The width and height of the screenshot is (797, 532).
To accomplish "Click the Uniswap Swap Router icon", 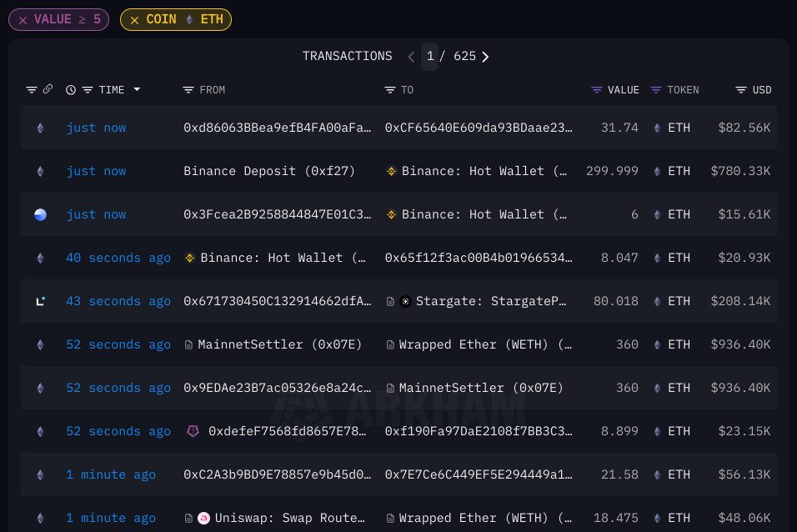I will [x=203, y=518].
